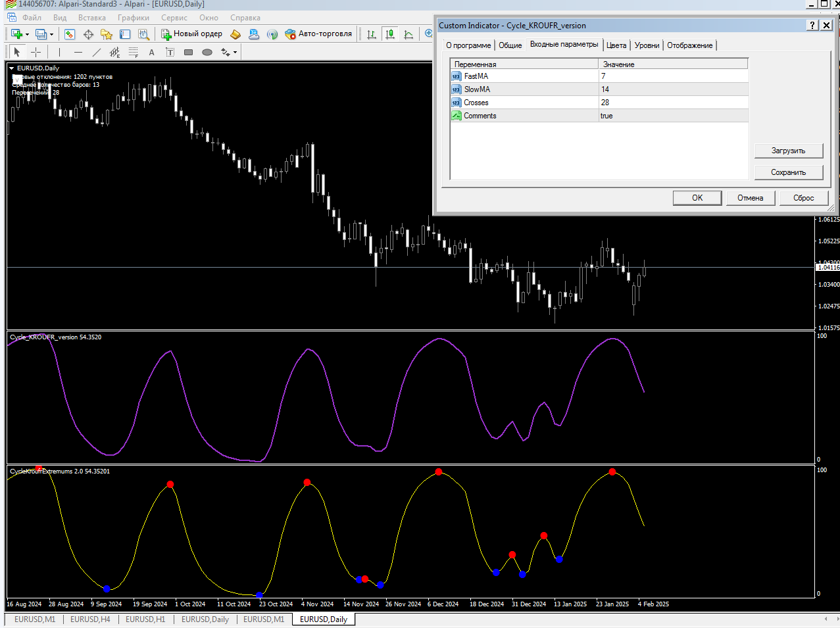Select the vertical line tool
Image resolution: width=840 pixels, height=628 pixels.
pos(59,52)
